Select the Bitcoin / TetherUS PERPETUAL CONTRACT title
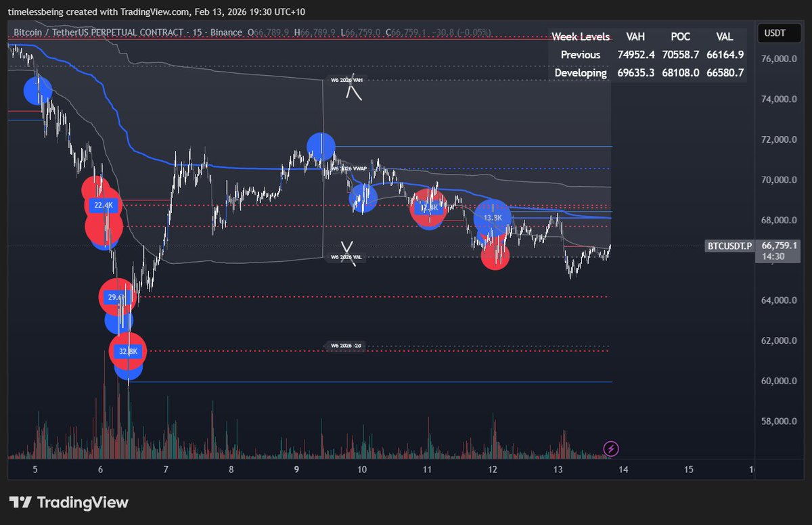This screenshot has height=525, width=812. (x=98, y=32)
